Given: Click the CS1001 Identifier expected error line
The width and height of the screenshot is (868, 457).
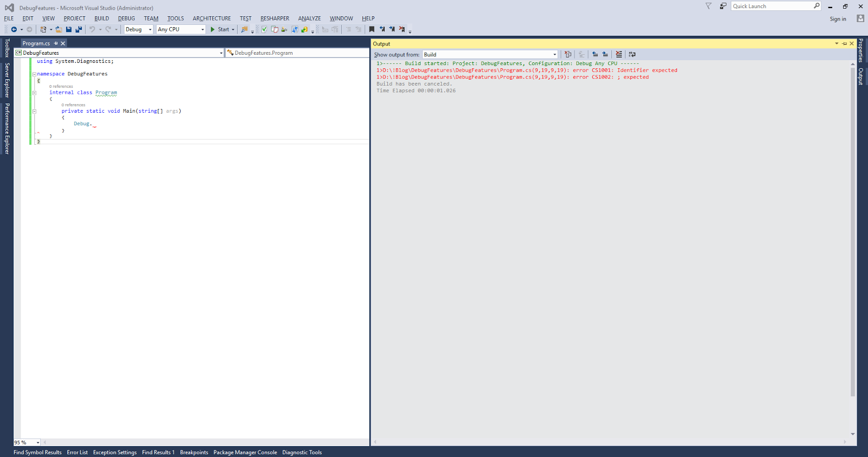Looking at the screenshot, I should point(527,70).
